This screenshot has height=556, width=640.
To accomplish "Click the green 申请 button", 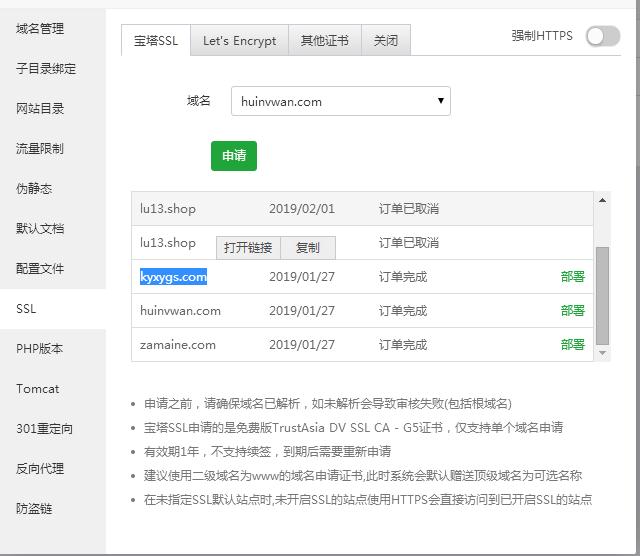I will tap(234, 156).
